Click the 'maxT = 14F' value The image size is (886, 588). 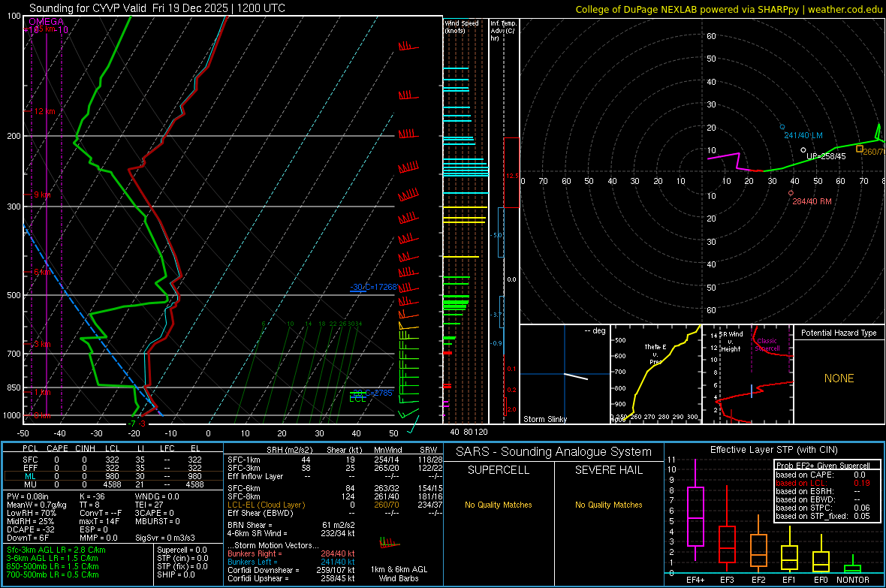point(99,521)
